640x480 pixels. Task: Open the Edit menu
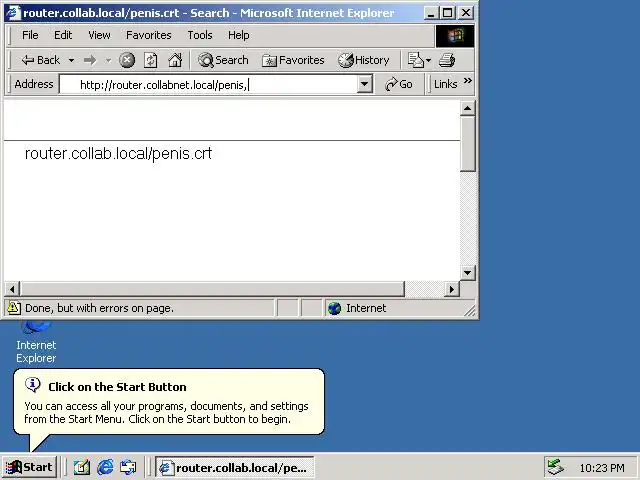click(63, 35)
